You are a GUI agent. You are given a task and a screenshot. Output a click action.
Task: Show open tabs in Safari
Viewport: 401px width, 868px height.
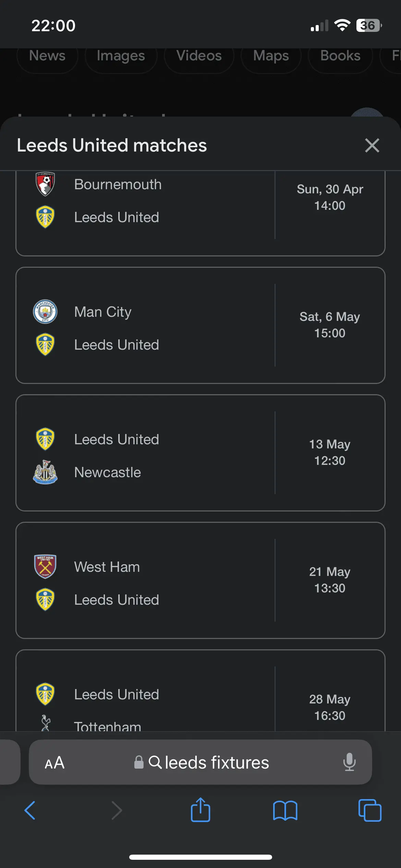pos(369,810)
